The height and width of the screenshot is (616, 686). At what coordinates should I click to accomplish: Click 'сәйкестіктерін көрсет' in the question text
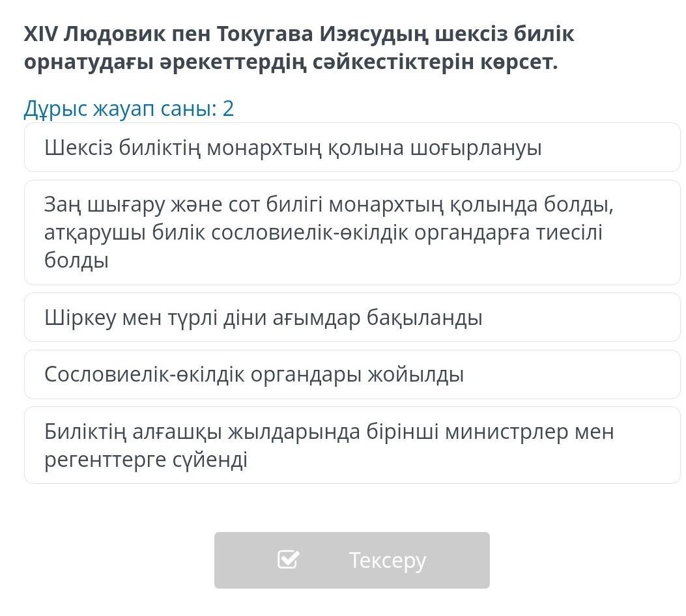pyautogui.click(x=435, y=62)
